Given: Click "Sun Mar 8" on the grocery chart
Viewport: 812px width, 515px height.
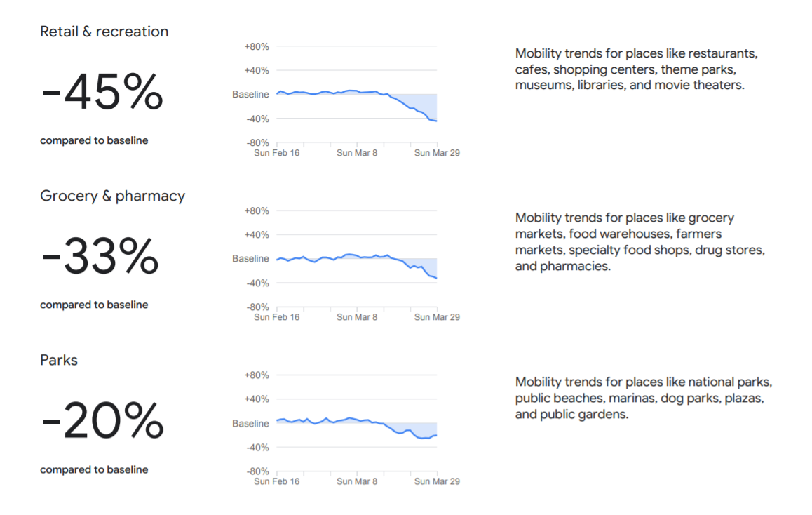Looking at the screenshot, I should coord(357,317).
